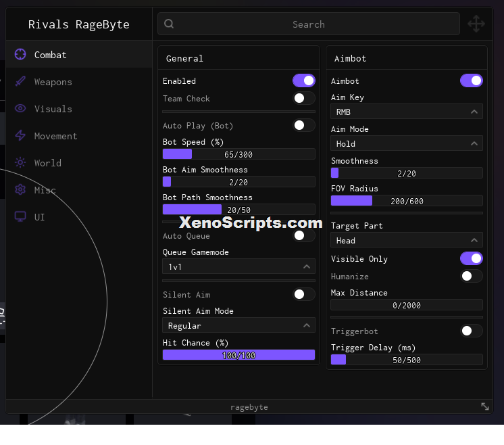
Task: Switch to the Weapons tab
Action: pyautogui.click(x=79, y=81)
